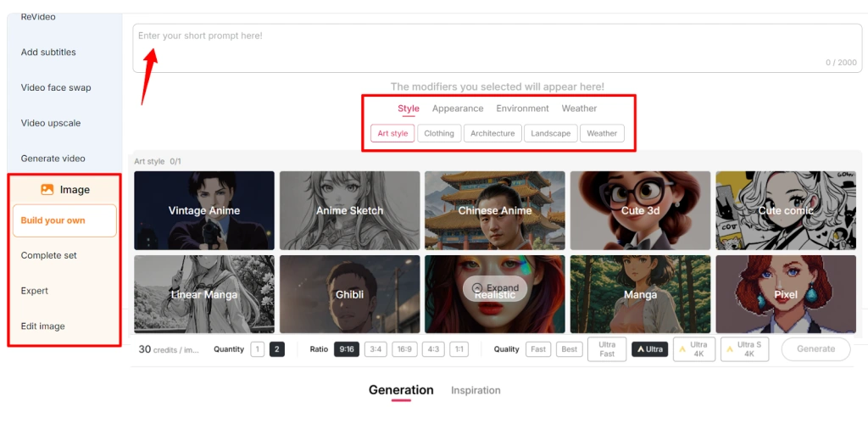This screenshot has height=429, width=868.
Task: Pick the Anime Sketch style
Action: 349,210
